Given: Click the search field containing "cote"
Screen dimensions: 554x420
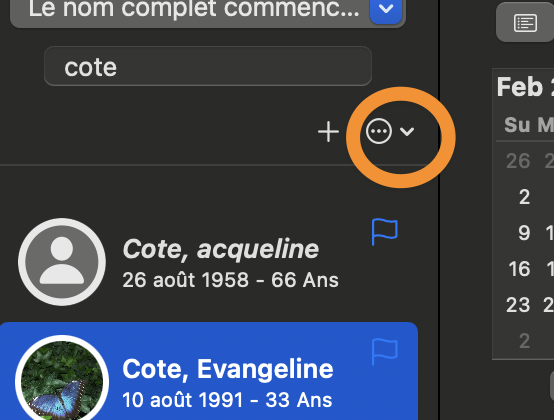Looking at the screenshot, I should point(208,66).
